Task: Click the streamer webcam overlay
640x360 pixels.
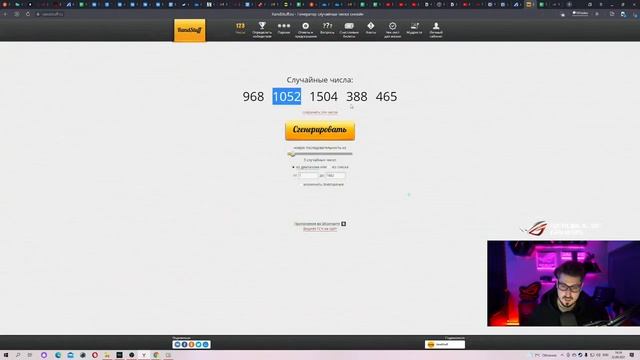Action: 564,283
